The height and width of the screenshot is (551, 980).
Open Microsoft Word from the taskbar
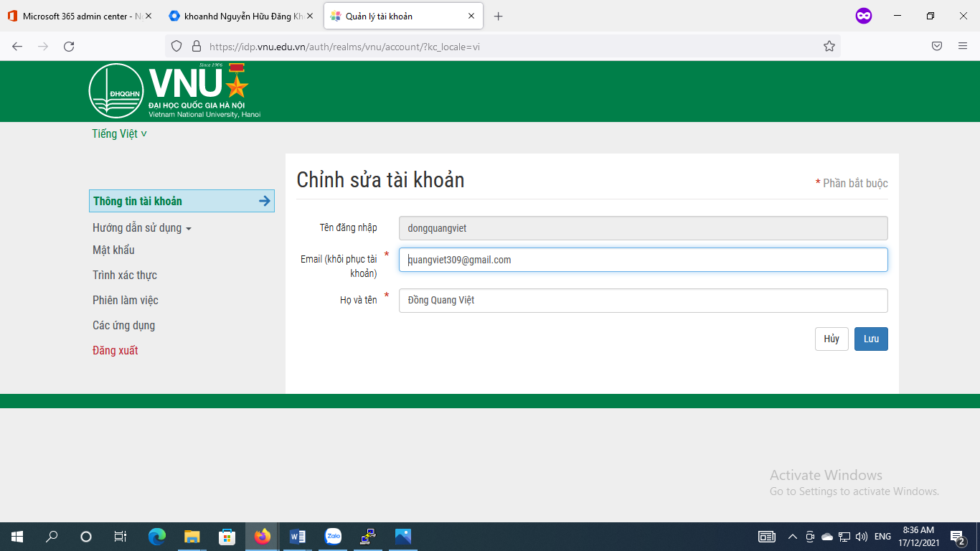298,536
